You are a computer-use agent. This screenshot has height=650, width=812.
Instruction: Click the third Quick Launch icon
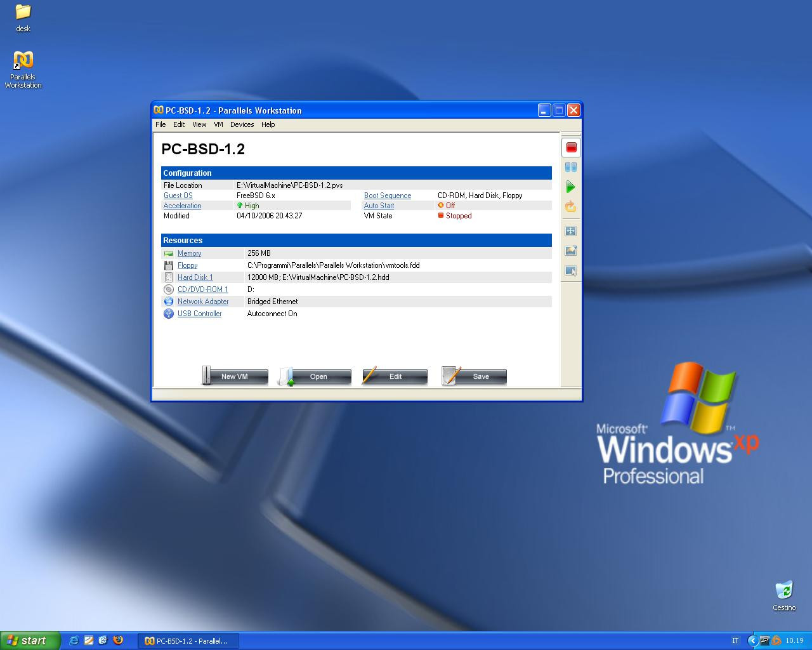[103, 640]
